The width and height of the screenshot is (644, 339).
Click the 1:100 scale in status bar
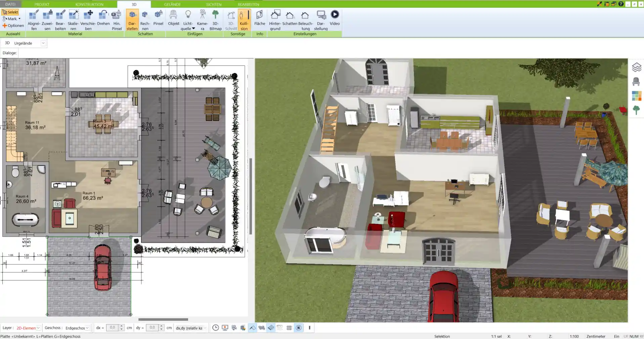[x=574, y=336]
